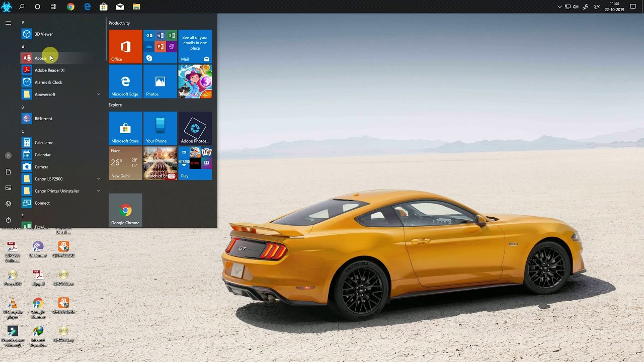644x362 pixels.
Task: Launch Microsoft Edge tile
Action: point(125,81)
